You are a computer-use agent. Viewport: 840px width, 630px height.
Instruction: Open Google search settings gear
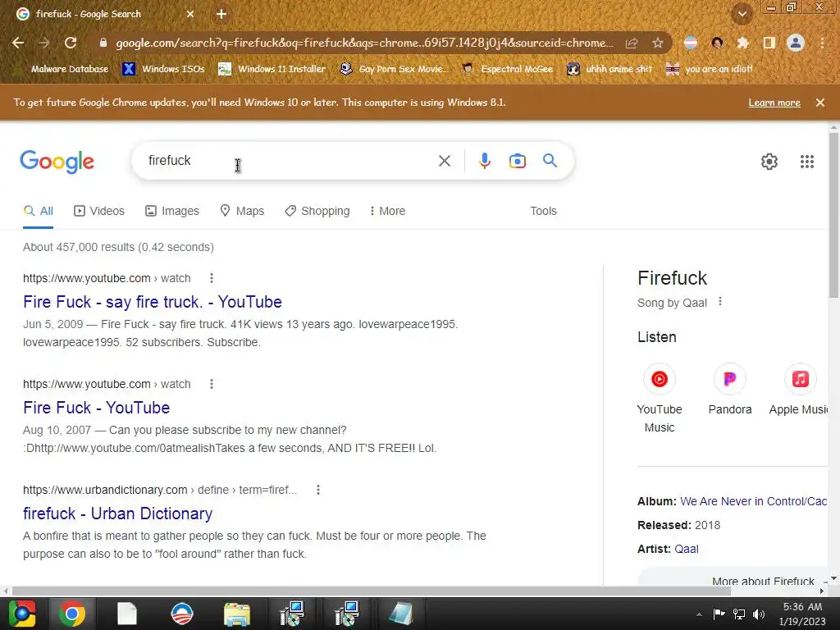coord(769,162)
